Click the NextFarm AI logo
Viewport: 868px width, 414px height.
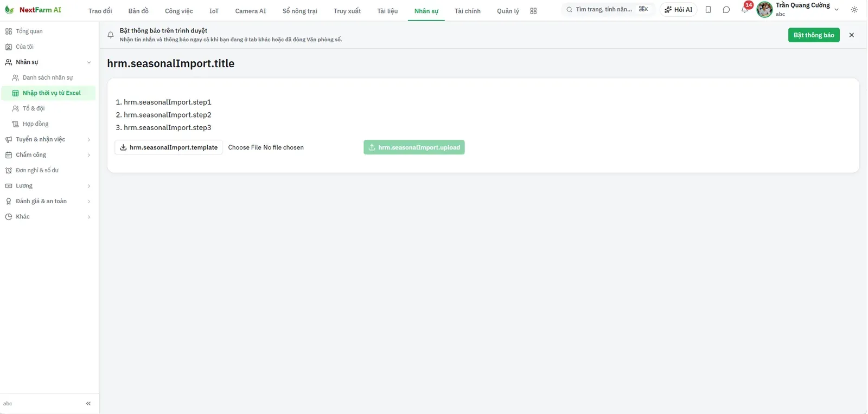(x=33, y=10)
